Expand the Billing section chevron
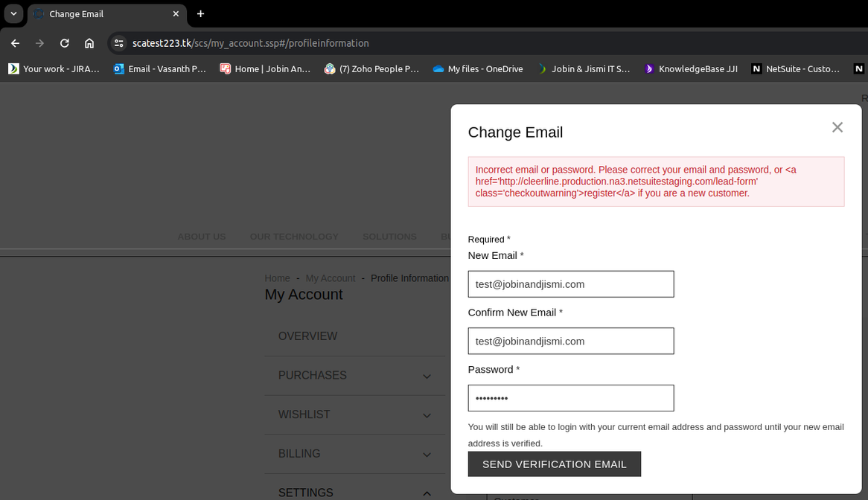The image size is (868, 500). [427, 455]
